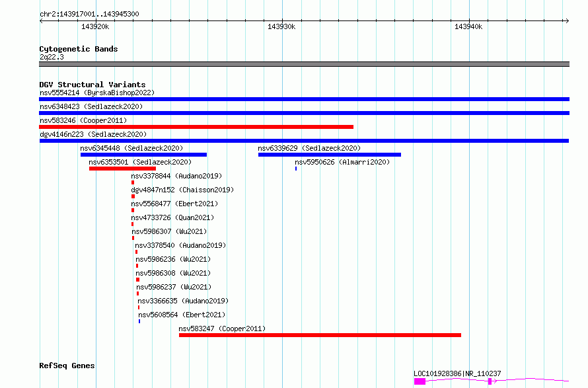
Task: Select the red mark under nsv5986308
Action: pos(137,280)
